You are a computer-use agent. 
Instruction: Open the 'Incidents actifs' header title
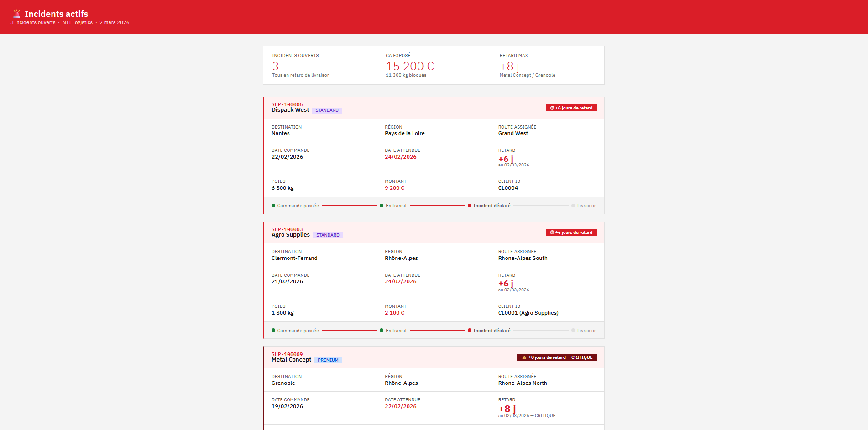(57, 14)
